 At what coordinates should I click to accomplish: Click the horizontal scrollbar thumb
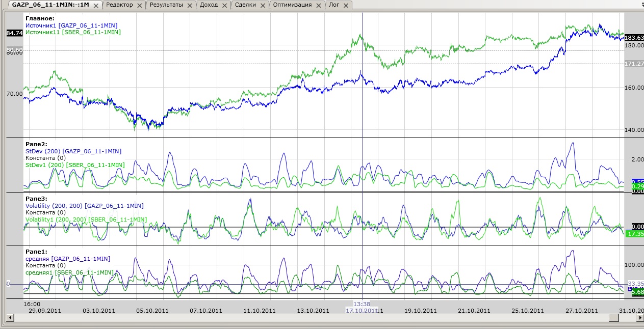[613, 318]
